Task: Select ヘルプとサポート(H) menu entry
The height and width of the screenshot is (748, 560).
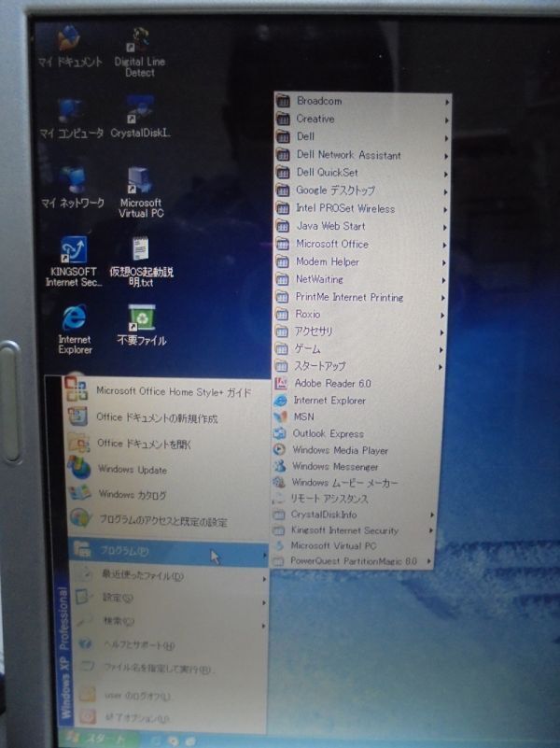Action: pos(169,645)
